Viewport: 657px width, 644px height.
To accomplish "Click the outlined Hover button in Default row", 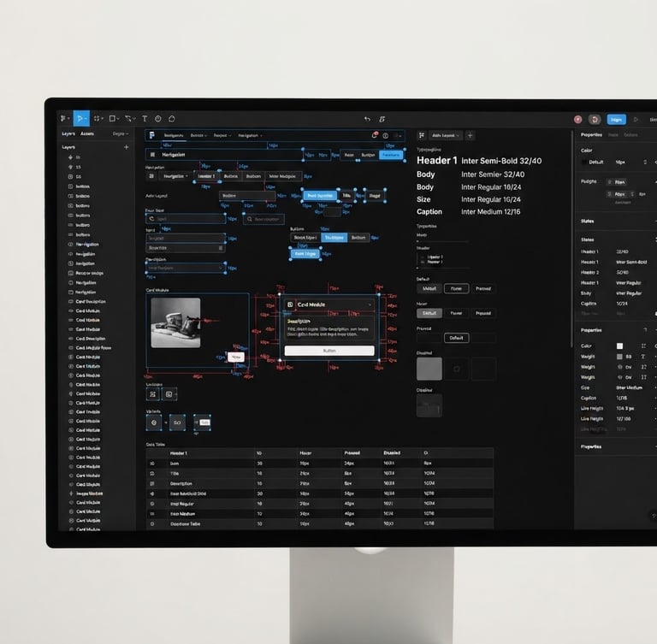I will pos(456,289).
